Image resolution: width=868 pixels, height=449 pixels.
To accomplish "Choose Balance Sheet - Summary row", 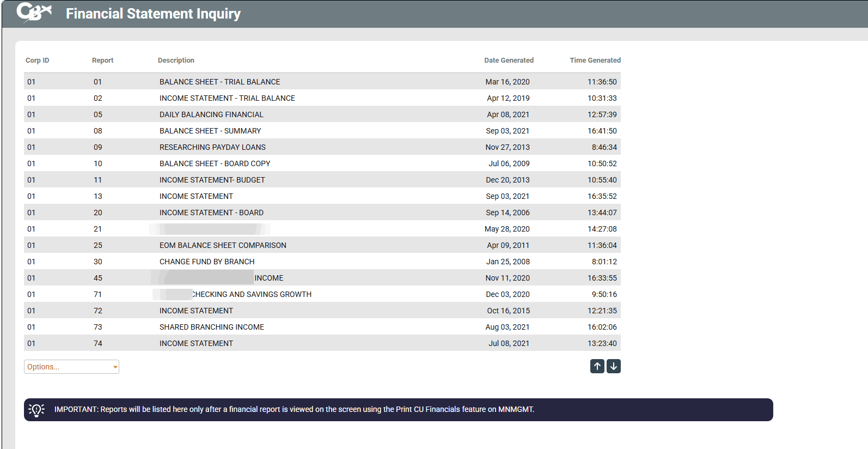I will 210,131.
